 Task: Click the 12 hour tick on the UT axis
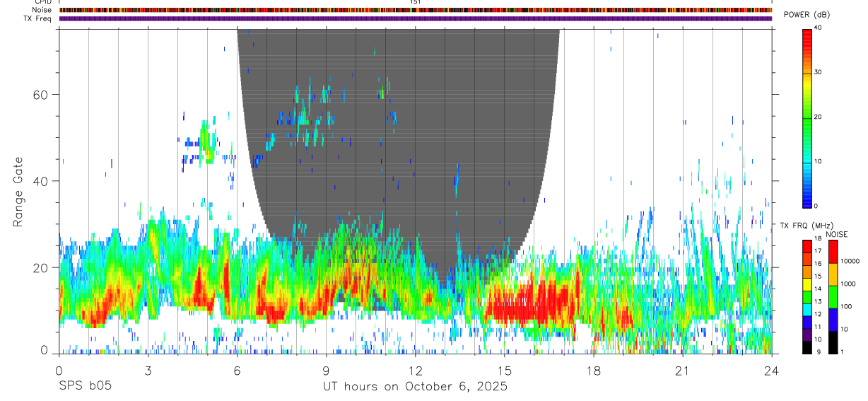(415, 370)
